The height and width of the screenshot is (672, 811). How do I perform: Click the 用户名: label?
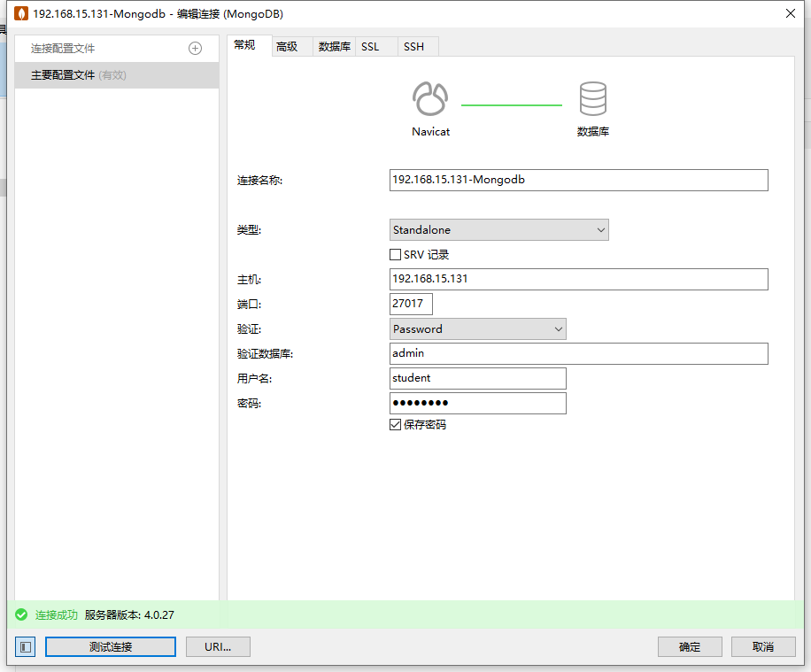click(254, 379)
